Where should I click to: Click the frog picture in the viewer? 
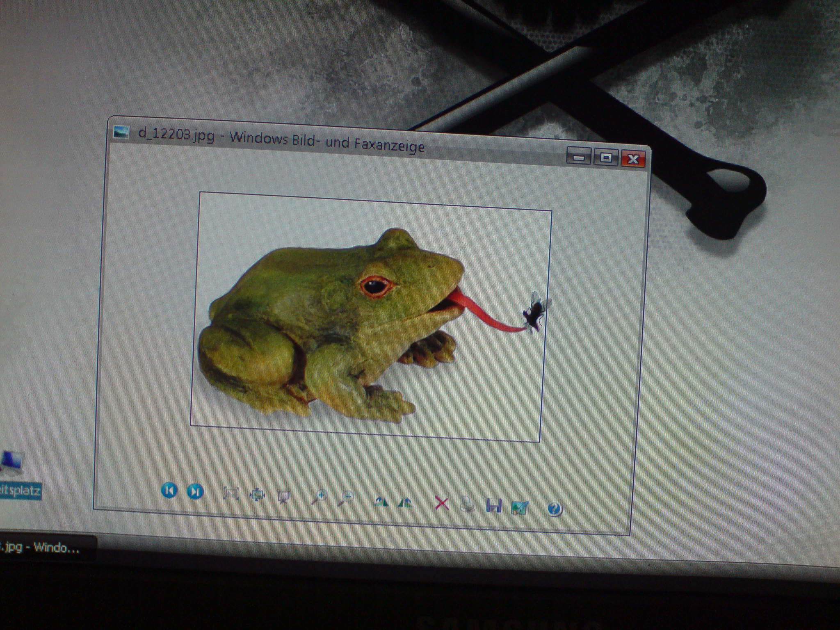(371, 317)
